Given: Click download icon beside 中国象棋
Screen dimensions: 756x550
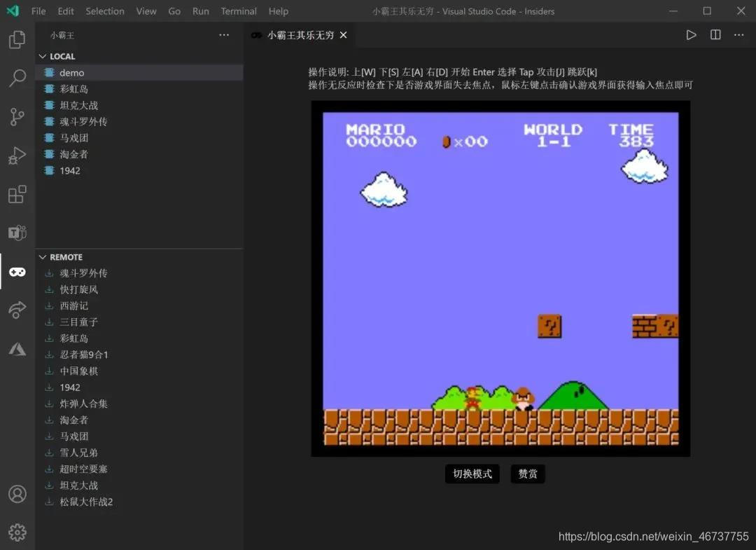Looking at the screenshot, I should 49,371.
